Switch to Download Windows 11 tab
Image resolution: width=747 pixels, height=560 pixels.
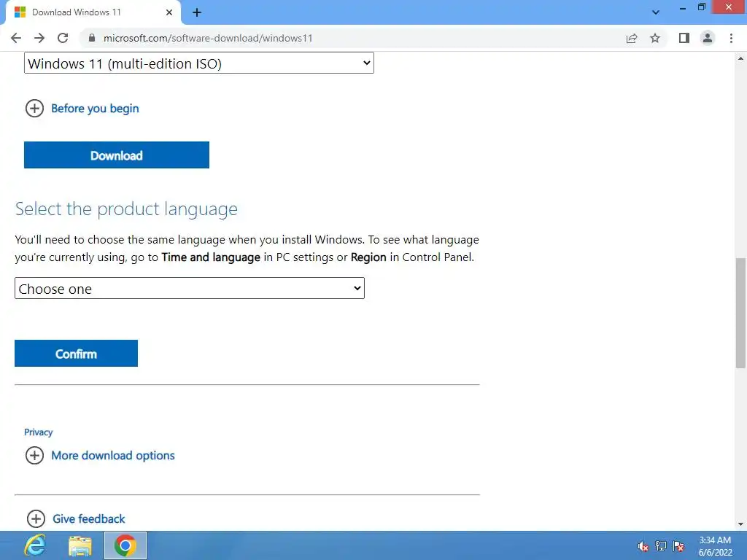point(93,12)
